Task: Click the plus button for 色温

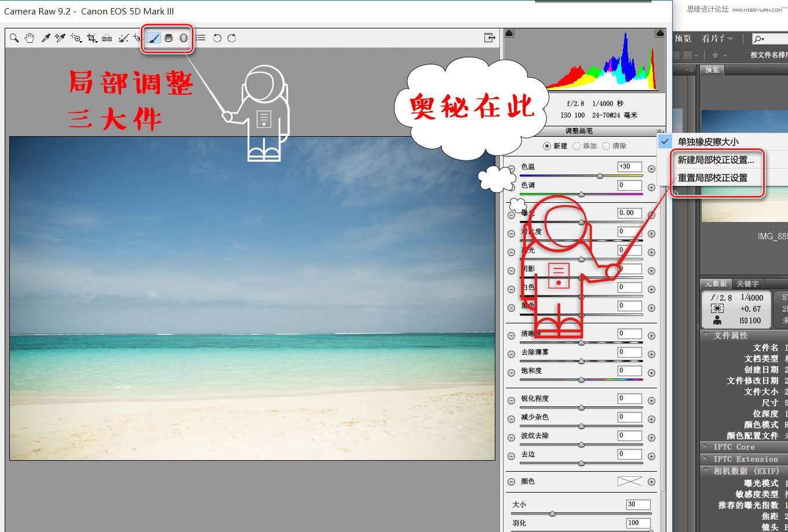Action: 651,169
